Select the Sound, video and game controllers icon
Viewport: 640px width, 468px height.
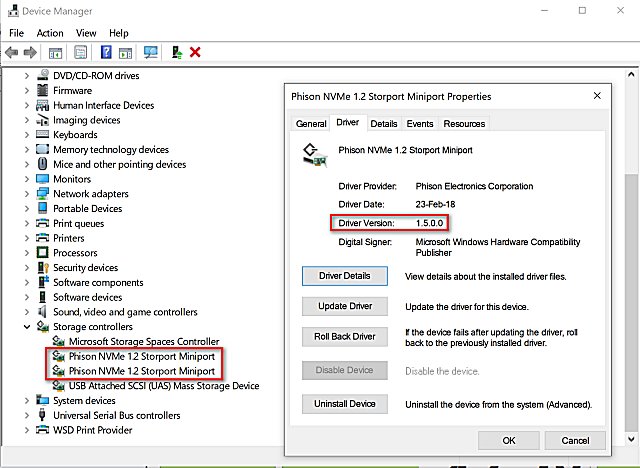(x=42, y=312)
